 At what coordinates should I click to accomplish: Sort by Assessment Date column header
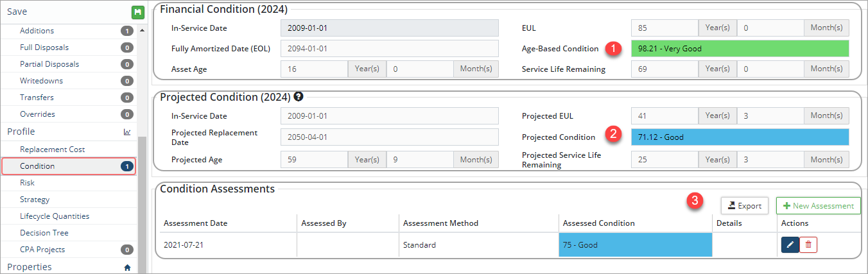click(196, 223)
